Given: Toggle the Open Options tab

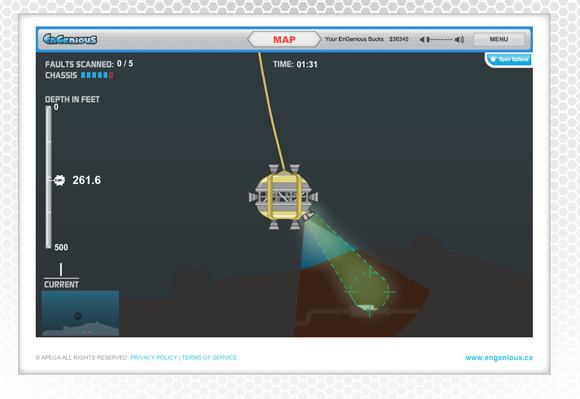Looking at the screenshot, I should (510, 60).
